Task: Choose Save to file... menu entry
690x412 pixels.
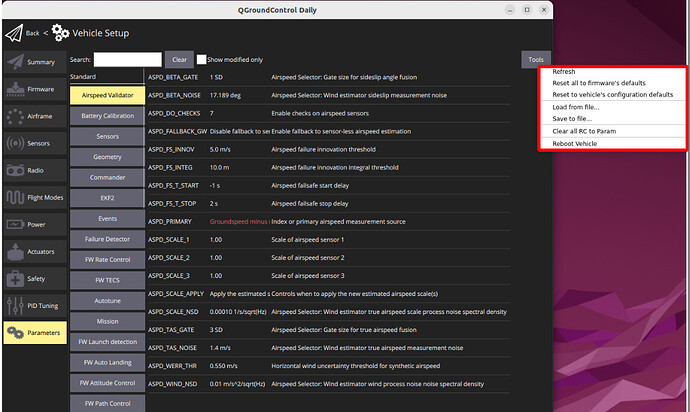Action: [572, 118]
